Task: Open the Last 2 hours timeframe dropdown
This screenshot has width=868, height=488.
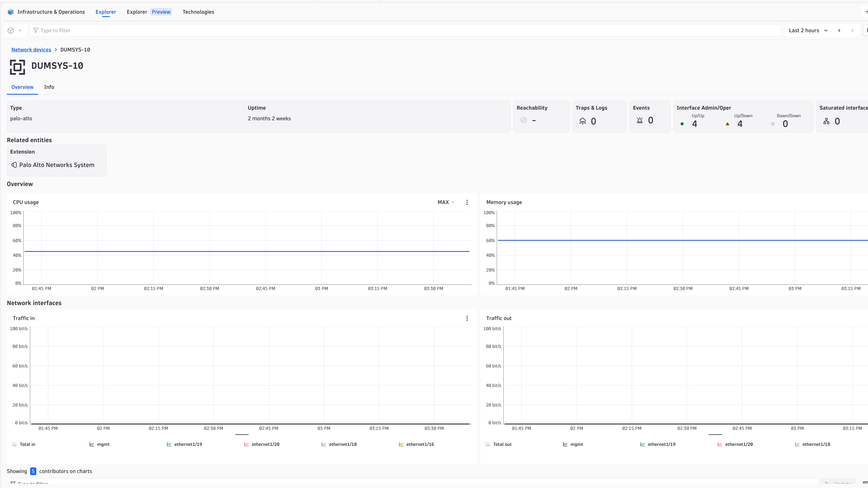Action: pyautogui.click(x=808, y=30)
